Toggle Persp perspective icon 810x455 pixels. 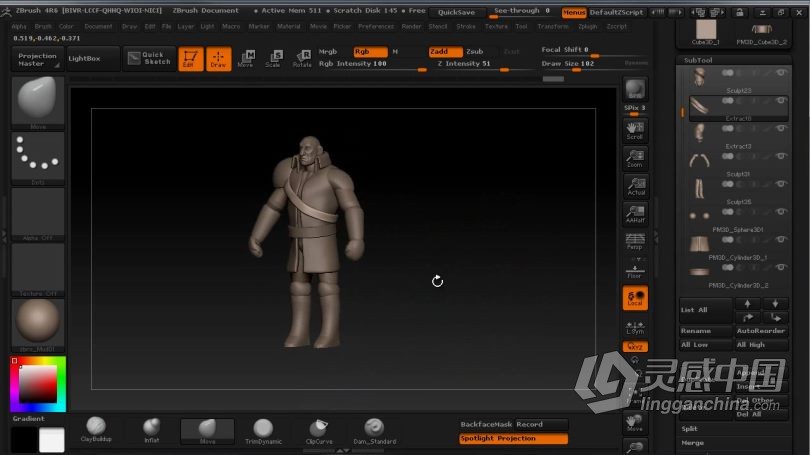coord(635,241)
